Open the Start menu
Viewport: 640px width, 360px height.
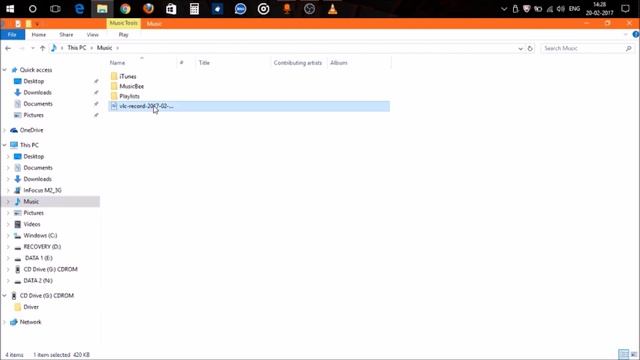click(10, 9)
